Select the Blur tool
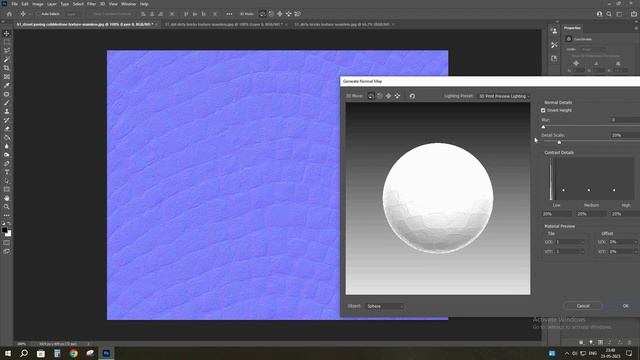This screenshot has height=360, width=640. pyautogui.click(x=7, y=146)
